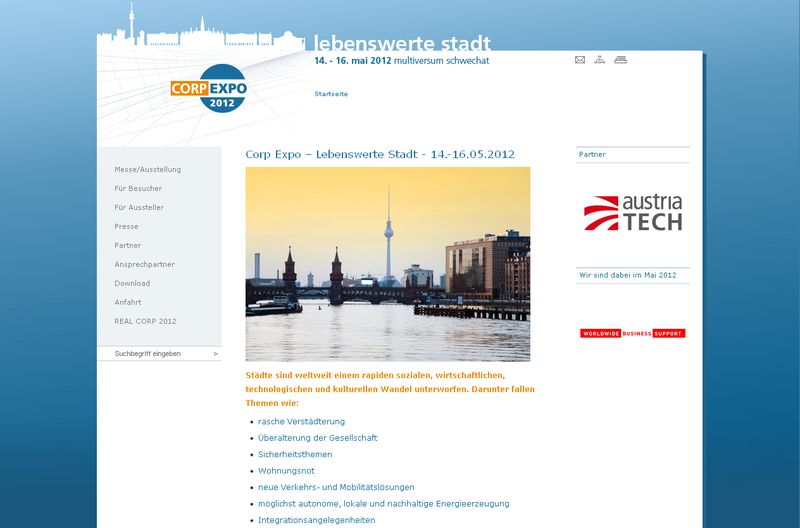This screenshot has height=528, width=800.
Task: Click the Corp Expo 2012 logo
Action: [x=208, y=89]
